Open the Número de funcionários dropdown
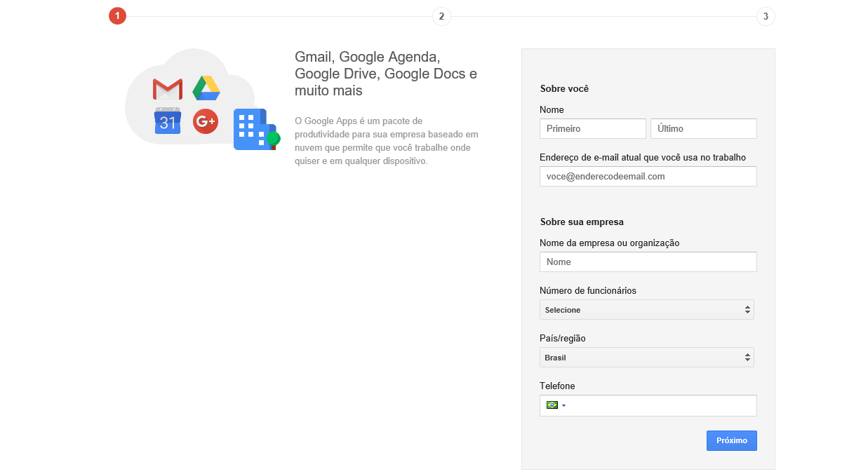Screen dimensions: 868x474 pyautogui.click(x=647, y=309)
